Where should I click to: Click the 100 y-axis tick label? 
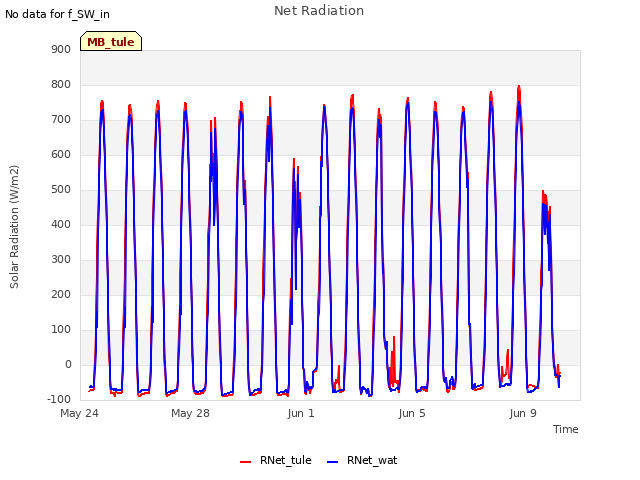tap(61, 330)
